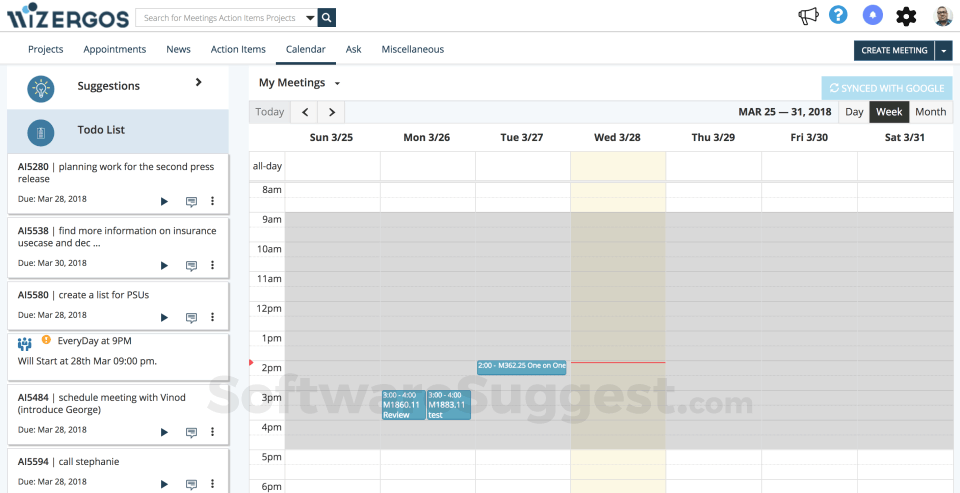Open the notifications bell icon
The image size is (960, 493).
pyautogui.click(x=873, y=16)
